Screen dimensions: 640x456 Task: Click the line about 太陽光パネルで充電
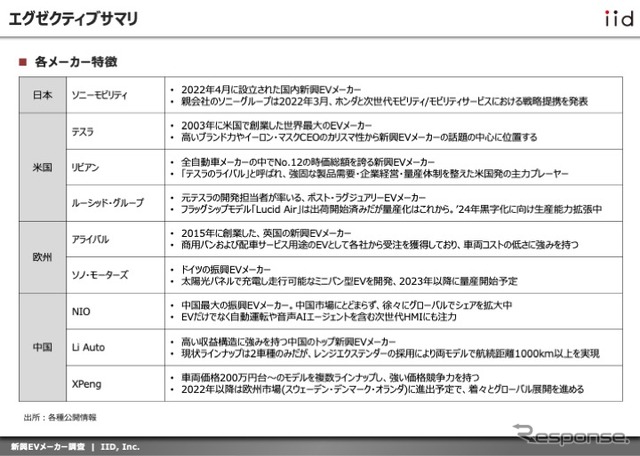349,281
